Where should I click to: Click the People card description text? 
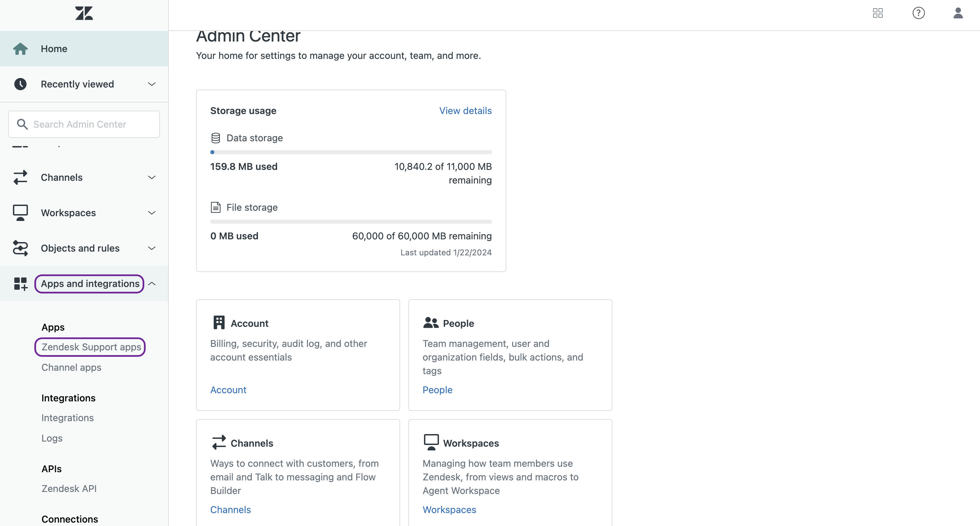pos(503,357)
